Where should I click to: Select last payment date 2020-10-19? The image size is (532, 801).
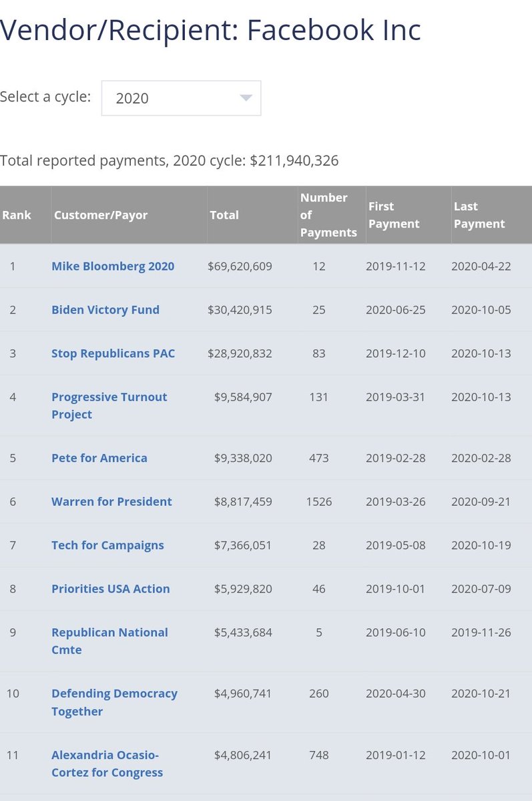click(x=481, y=545)
